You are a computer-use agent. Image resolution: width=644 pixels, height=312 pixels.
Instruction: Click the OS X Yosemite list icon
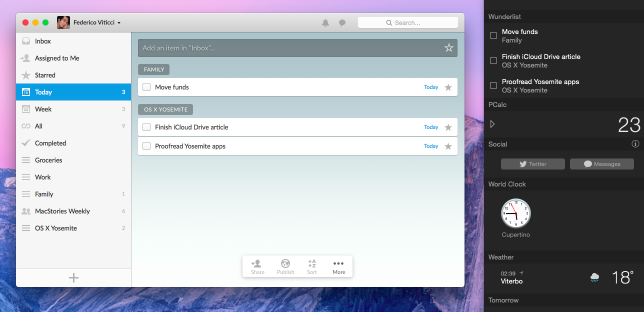click(26, 228)
